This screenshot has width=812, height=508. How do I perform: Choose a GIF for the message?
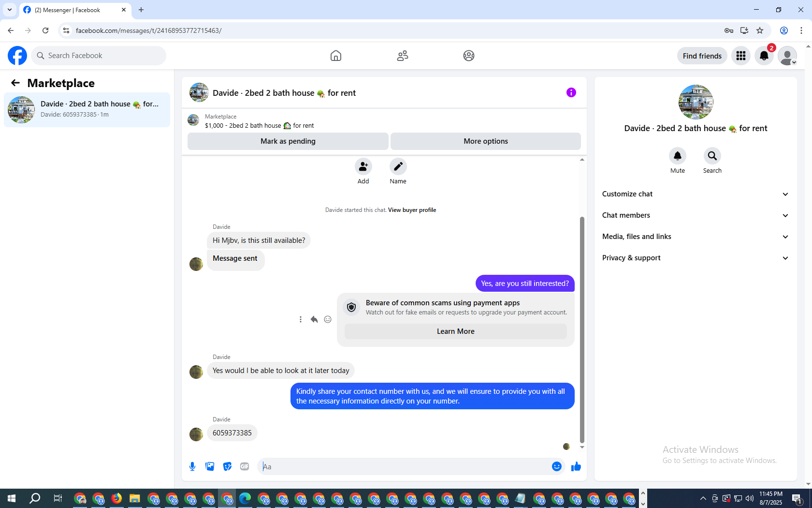point(245,466)
